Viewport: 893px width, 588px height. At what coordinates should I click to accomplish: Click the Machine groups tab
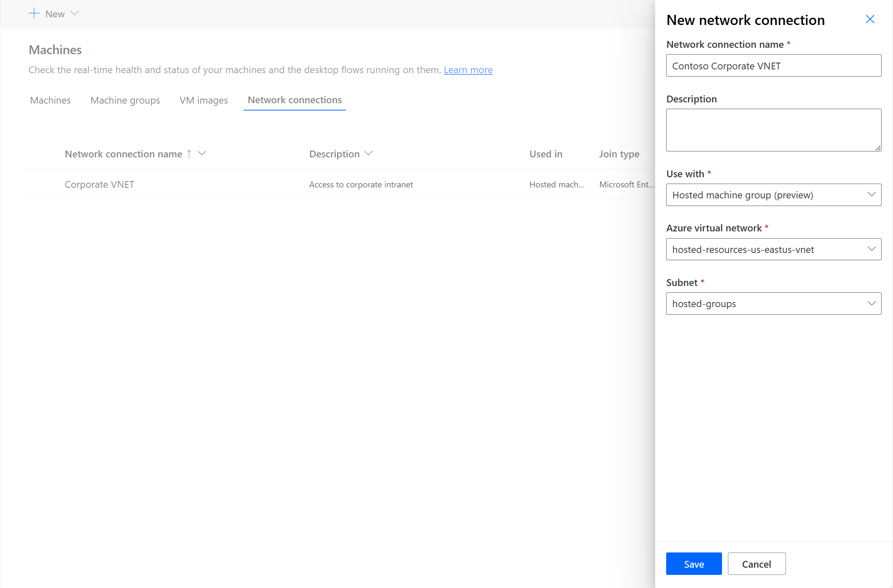click(x=125, y=100)
